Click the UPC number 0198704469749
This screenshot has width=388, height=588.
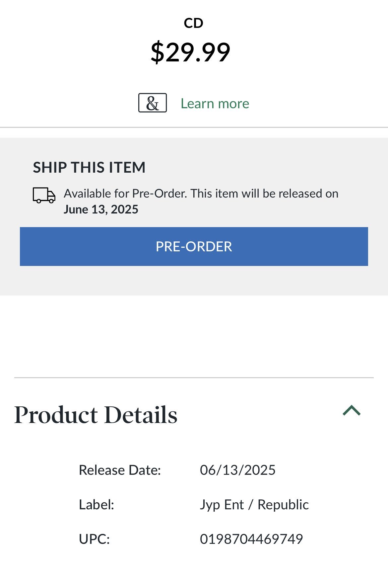251,539
